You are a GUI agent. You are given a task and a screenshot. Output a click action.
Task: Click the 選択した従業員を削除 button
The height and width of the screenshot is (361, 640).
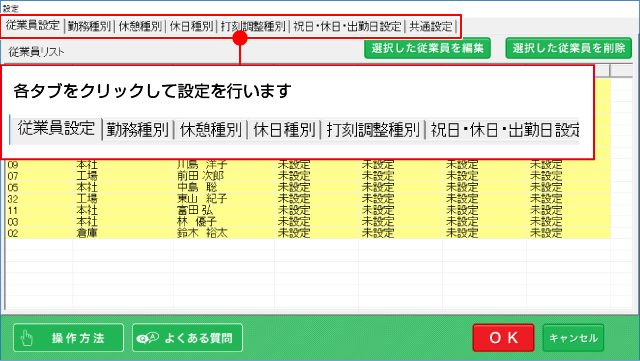click(x=569, y=48)
